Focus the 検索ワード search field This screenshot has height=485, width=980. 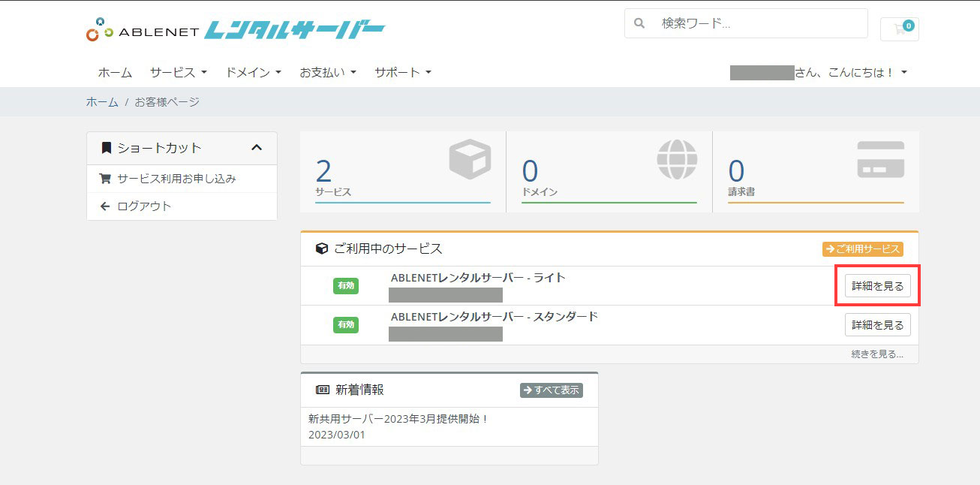(746, 23)
